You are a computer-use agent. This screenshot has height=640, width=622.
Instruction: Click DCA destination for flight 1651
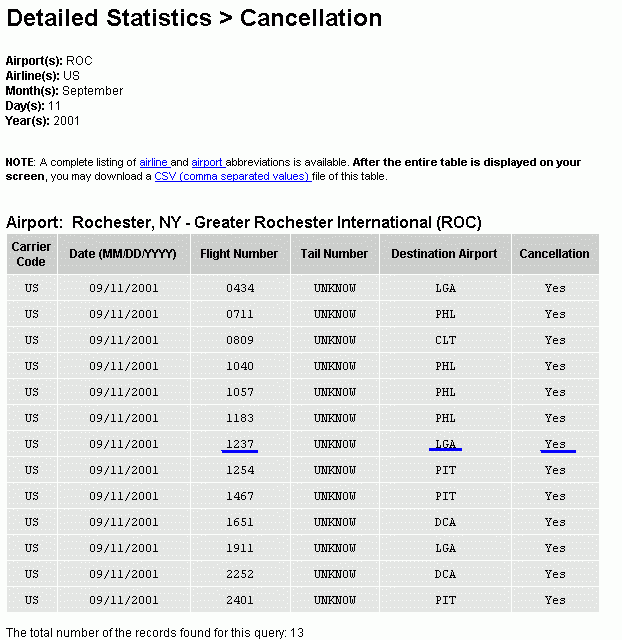(445, 522)
